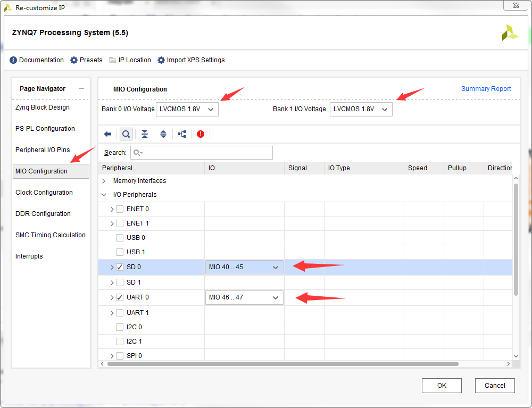
Task: Click the IO Type column header
Action: tap(364, 168)
